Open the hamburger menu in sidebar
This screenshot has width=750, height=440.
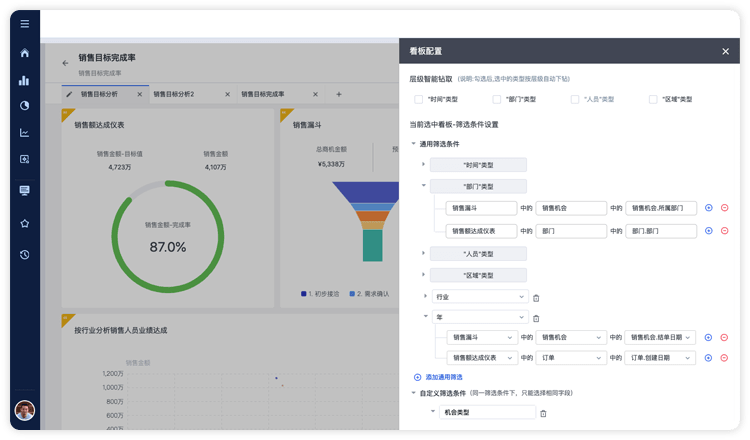(25, 23)
